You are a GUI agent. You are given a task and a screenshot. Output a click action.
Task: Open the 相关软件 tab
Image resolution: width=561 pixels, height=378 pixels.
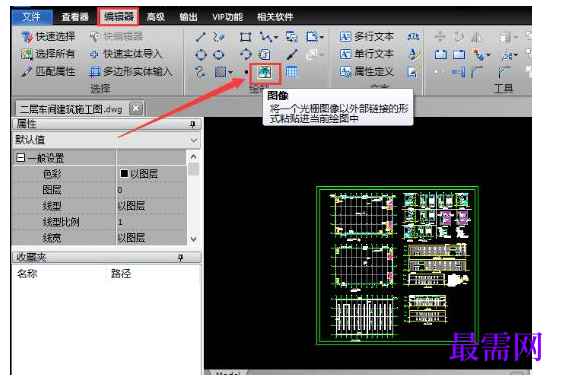tap(275, 17)
